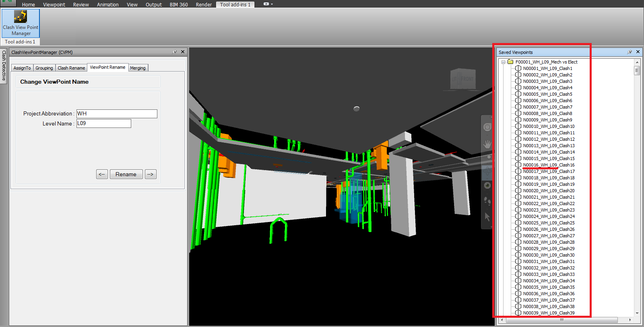644x327 pixels.
Task: Toggle ribbon minimize button
Action: coord(266,4)
